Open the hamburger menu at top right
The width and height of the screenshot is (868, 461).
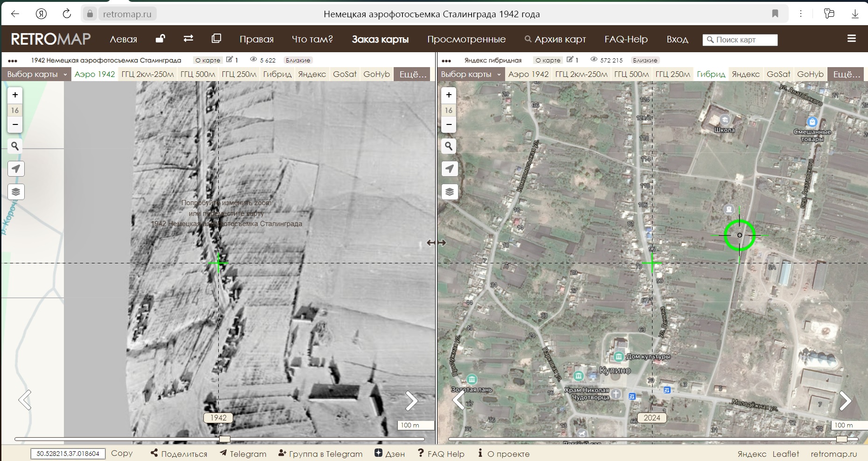tap(851, 39)
